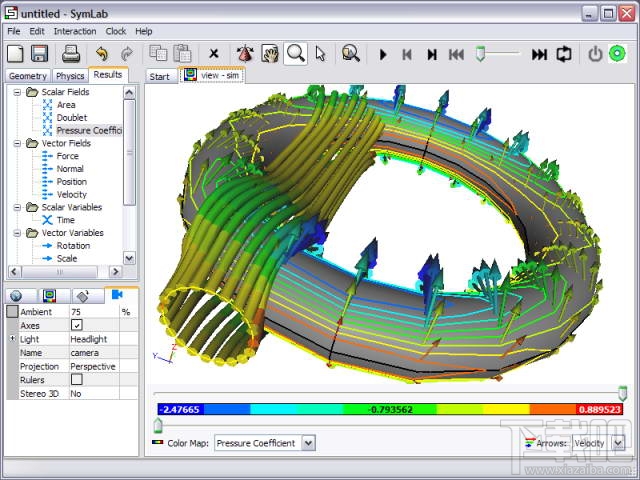The width and height of the screenshot is (640, 480).
Task: Click the green power icon
Action: click(x=618, y=54)
